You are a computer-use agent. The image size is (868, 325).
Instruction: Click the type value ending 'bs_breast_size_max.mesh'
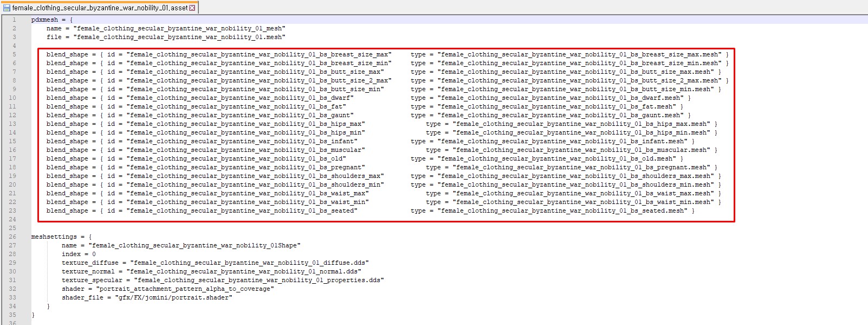(580, 54)
